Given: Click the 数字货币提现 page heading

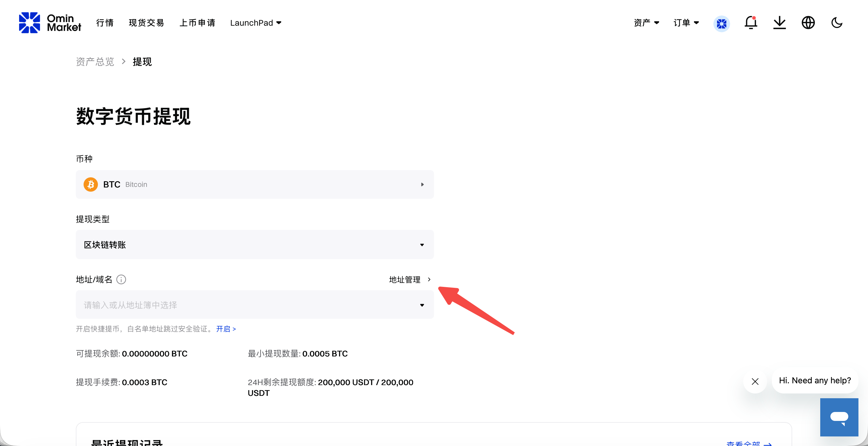Looking at the screenshot, I should (x=133, y=116).
